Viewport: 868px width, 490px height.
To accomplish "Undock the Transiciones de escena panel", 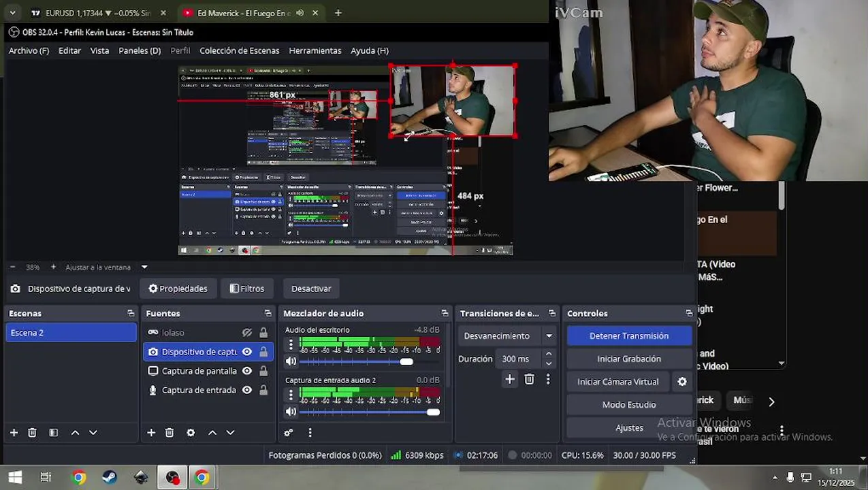I will (552, 314).
